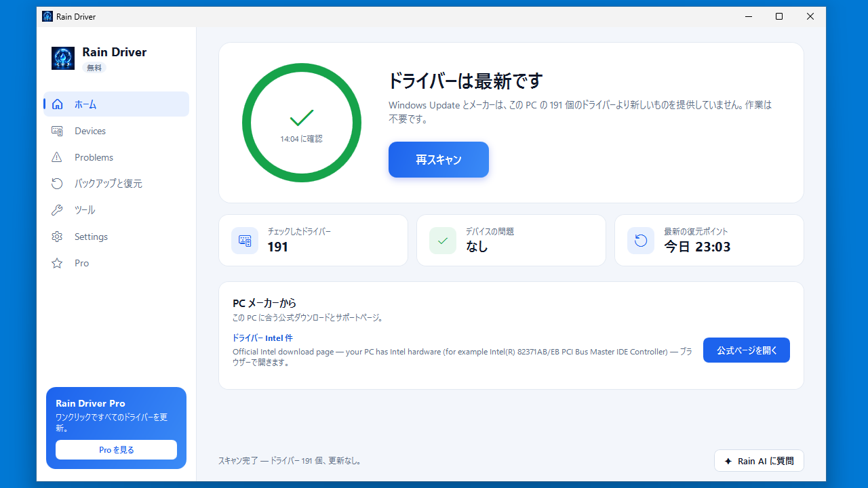
Task: Maximize the Rain Driver window
Action: (779, 16)
